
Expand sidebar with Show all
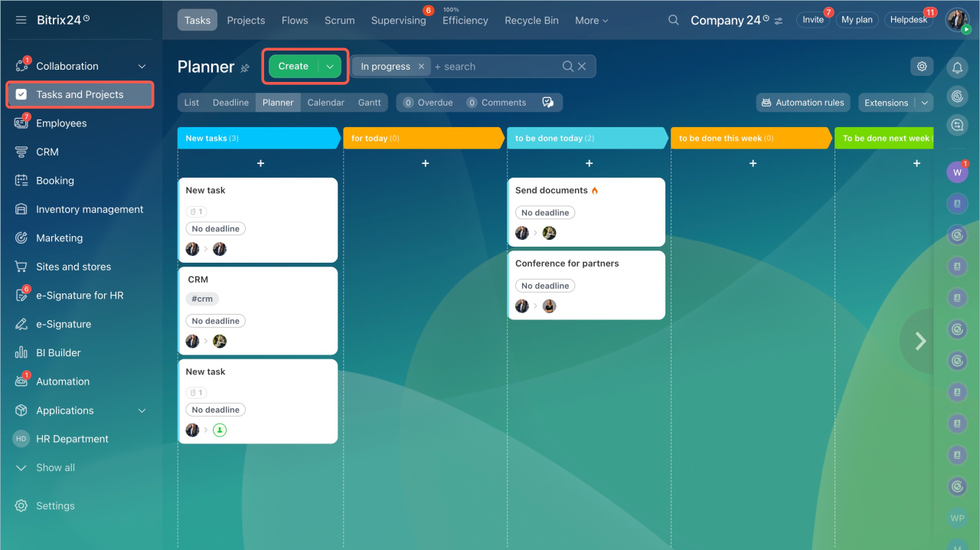pyautogui.click(x=55, y=468)
